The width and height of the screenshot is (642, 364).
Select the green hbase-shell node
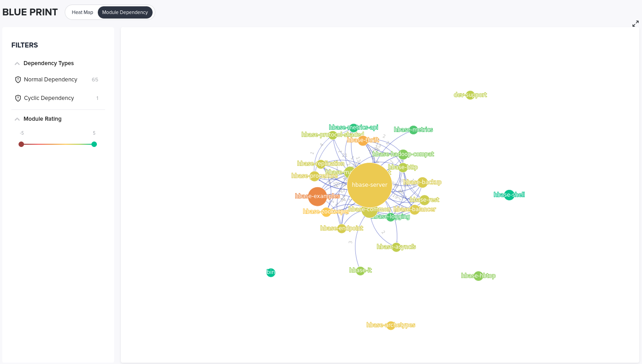(509, 195)
